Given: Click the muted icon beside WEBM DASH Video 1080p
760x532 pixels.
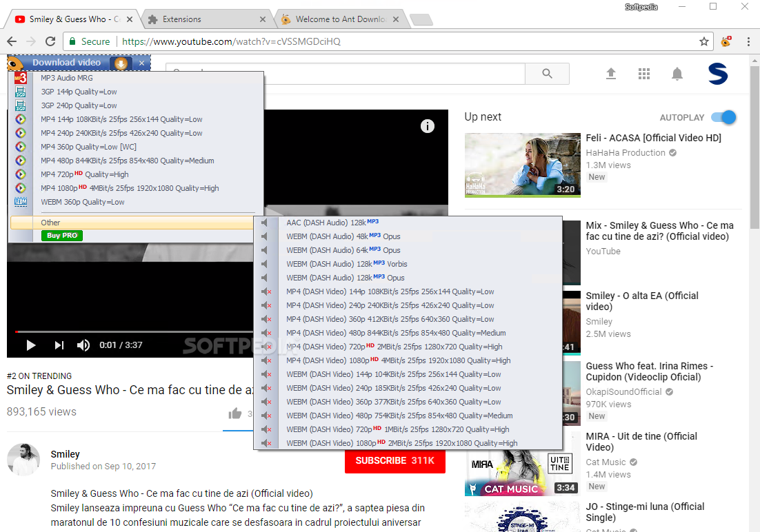Looking at the screenshot, I should pos(266,443).
